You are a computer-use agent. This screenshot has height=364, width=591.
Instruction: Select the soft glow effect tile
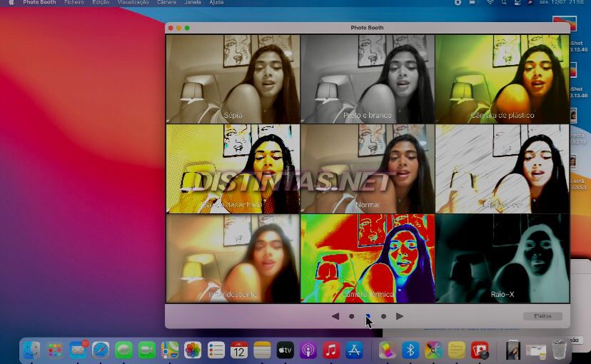click(233, 258)
